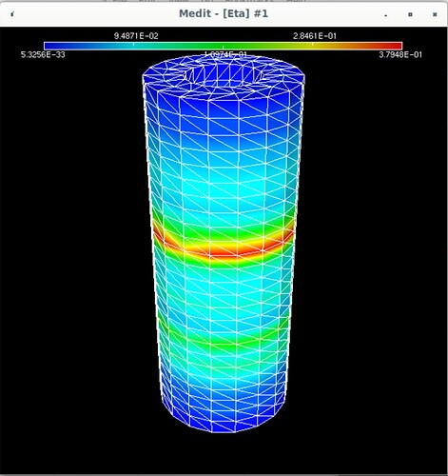Click the 2.8461E-01 scale label
The width and height of the screenshot is (448, 476).
tap(315, 36)
